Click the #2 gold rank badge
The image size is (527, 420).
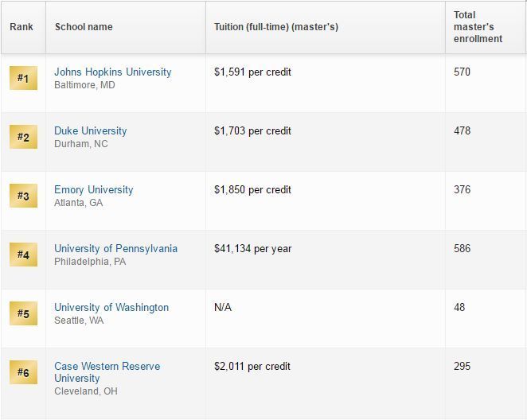pos(23,137)
